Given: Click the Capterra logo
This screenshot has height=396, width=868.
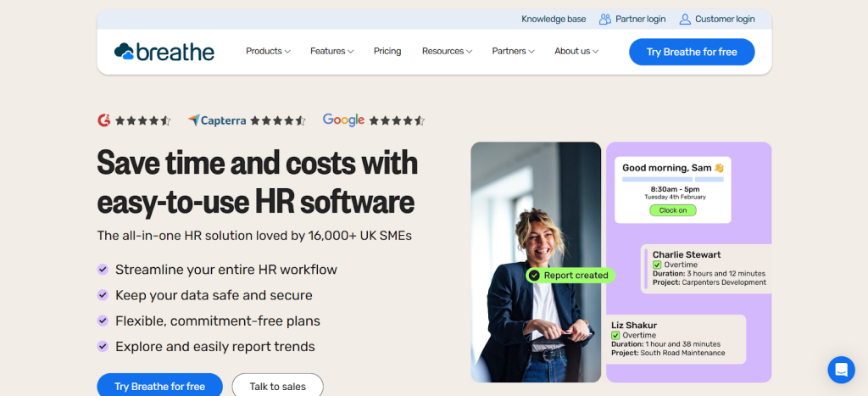Looking at the screenshot, I should point(217,120).
